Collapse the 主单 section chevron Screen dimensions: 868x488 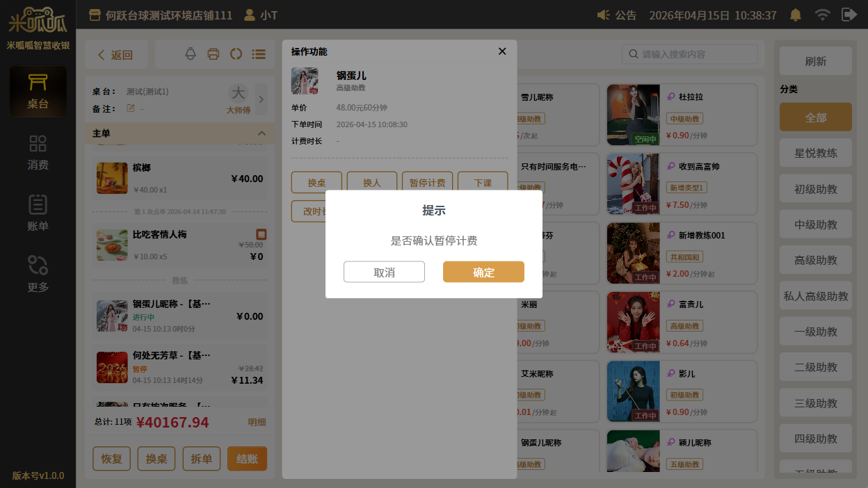tap(262, 133)
